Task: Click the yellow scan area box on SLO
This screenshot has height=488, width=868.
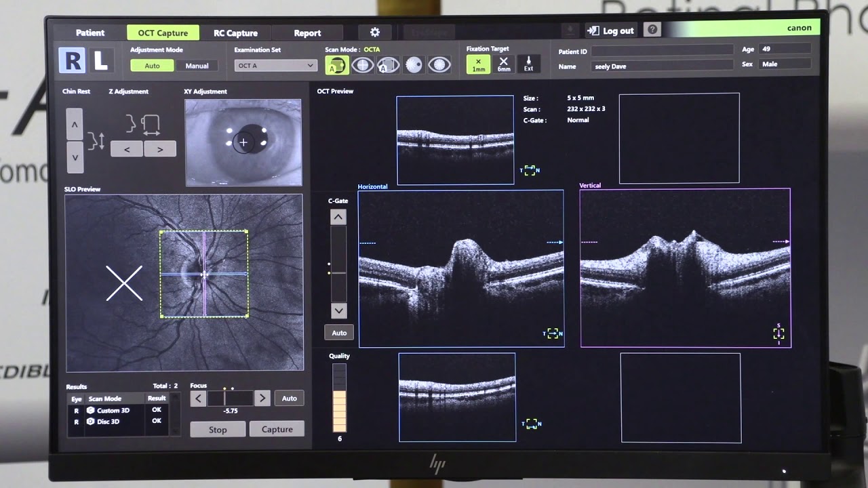Action: pyautogui.click(x=203, y=274)
